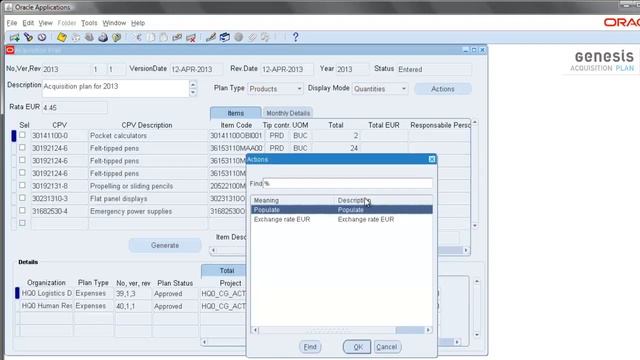The image size is (640, 360).
Task: Click the Window Help question mark icon
Action: pyautogui.click(x=296, y=38)
